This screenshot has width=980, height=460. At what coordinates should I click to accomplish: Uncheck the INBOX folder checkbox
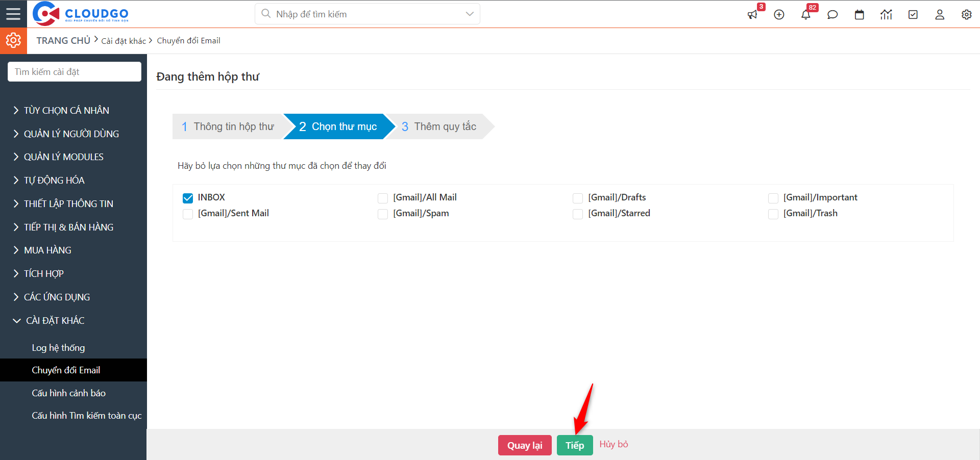click(x=188, y=198)
